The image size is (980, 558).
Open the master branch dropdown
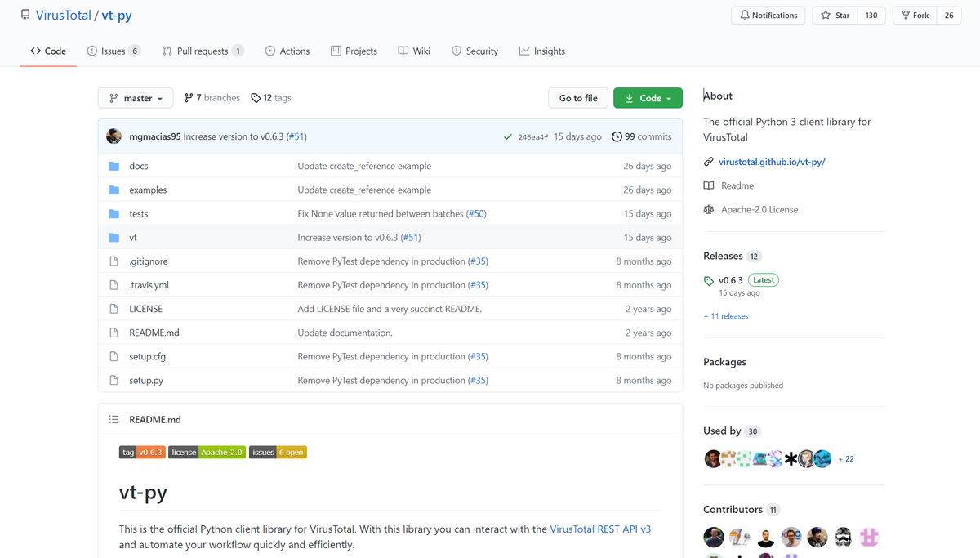pos(136,98)
